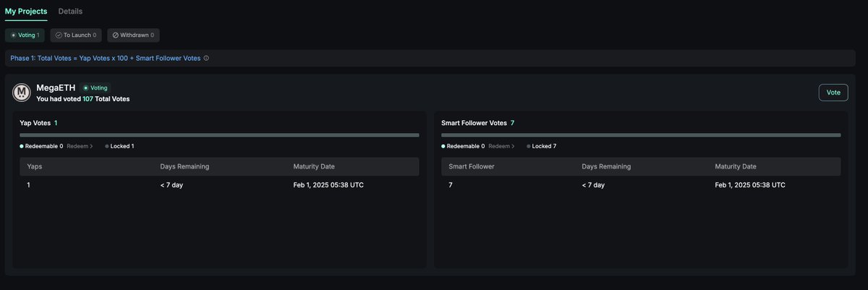Filter projects by To Launch status
868x290 pixels.
tap(76, 35)
